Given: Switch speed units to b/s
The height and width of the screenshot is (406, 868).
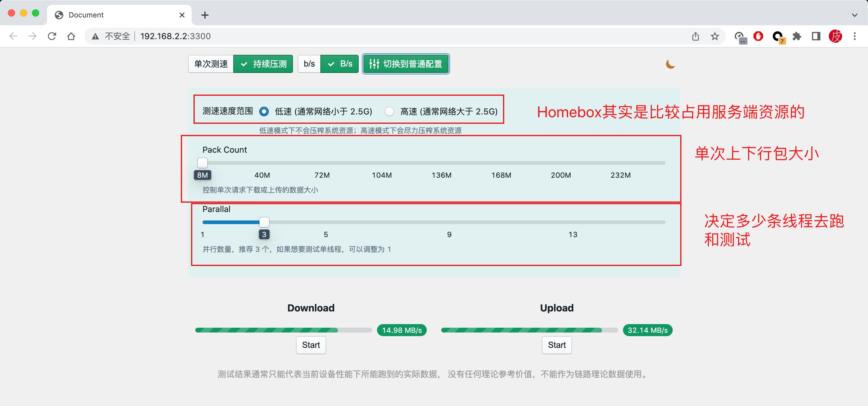Looking at the screenshot, I should [x=309, y=64].
